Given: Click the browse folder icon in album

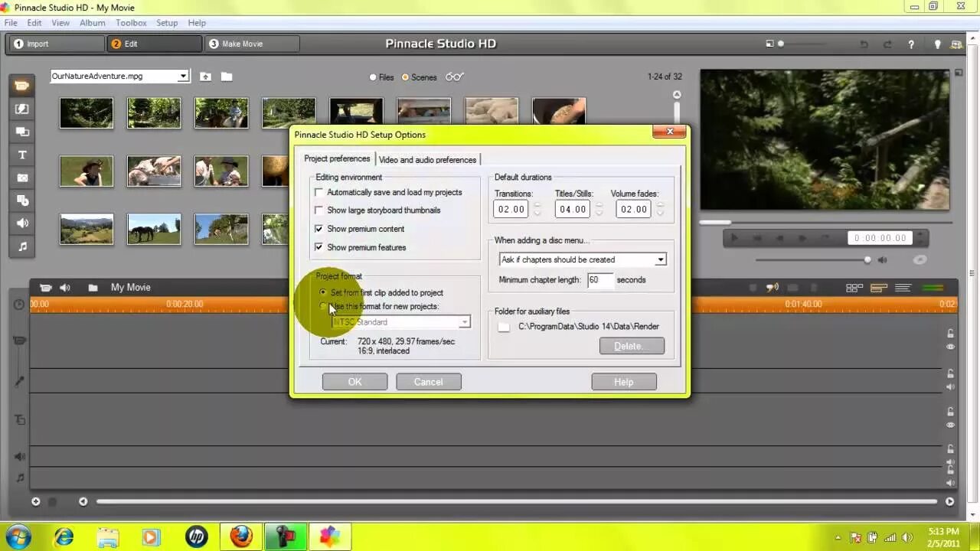Looking at the screenshot, I should click(x=227, y=77).
